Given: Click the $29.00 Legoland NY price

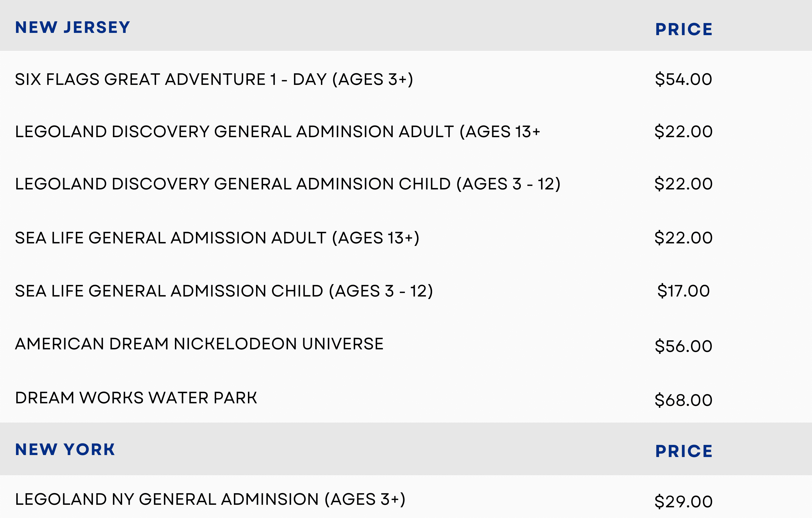Looking at the screenshot, I should point(683,502).
